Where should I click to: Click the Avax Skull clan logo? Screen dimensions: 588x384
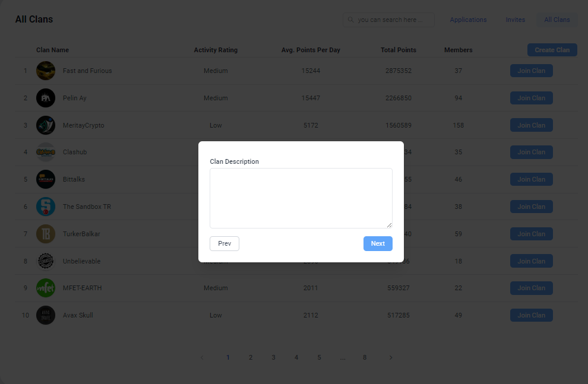[46, 315]
